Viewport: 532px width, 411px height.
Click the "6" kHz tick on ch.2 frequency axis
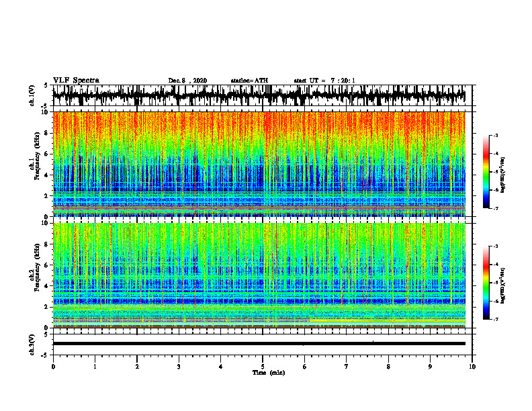click(x=46, y=265)
